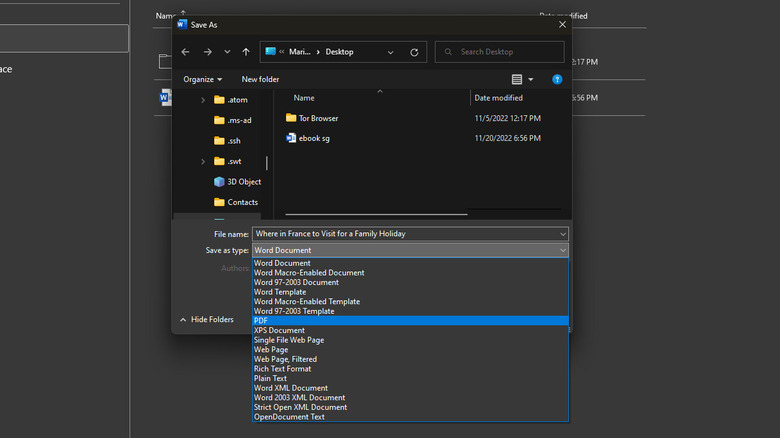Open the Organize menu
780x438 pixels.
point(202,79)
